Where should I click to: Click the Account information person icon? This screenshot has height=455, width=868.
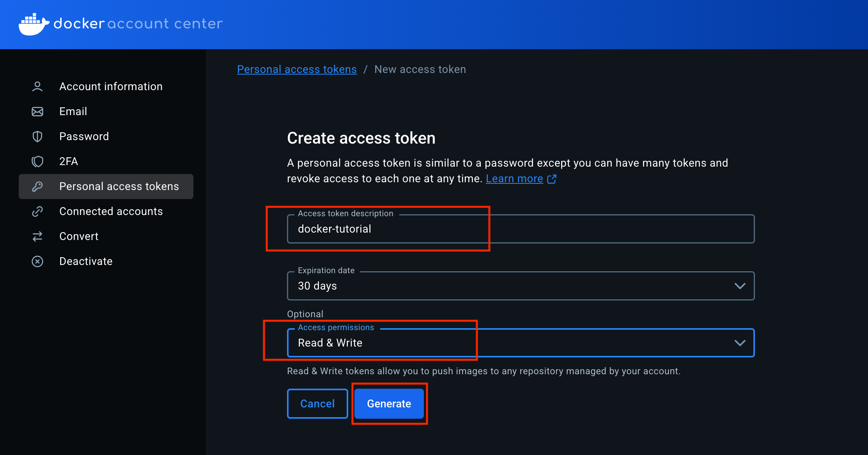pyautogui.click(x=37, y=87)
